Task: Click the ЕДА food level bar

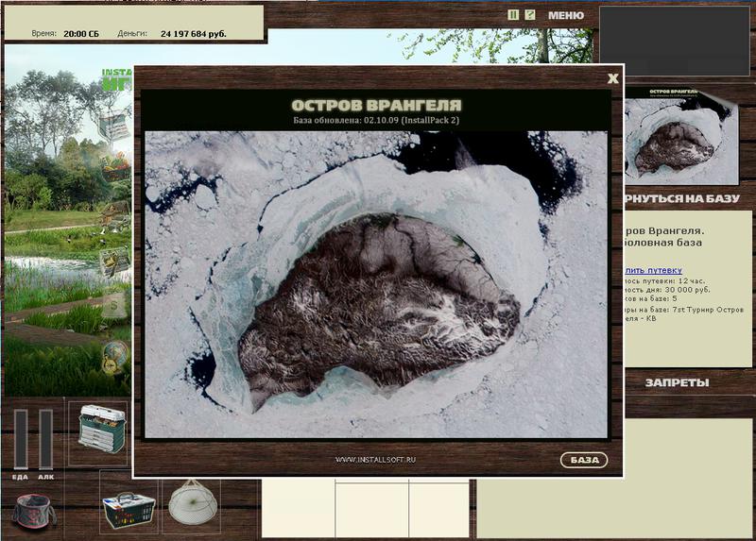Action: click(x=20, y=439)
